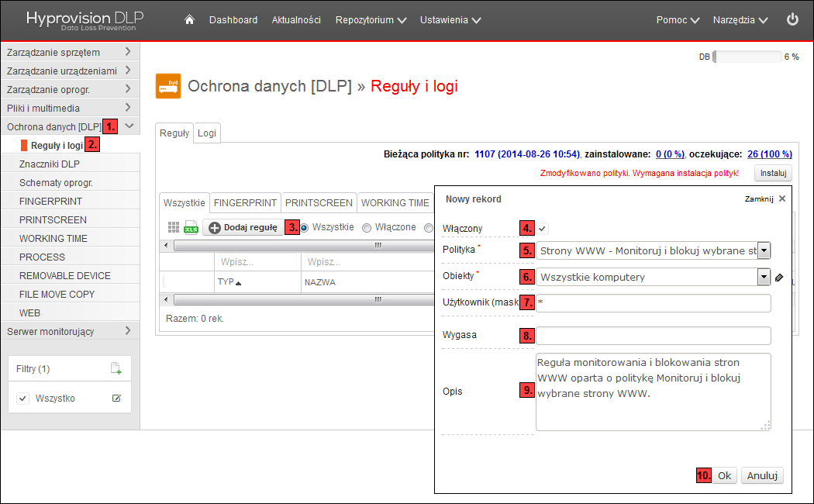Confirm the new record with Ok
The image size is (814, 504).
[724, 475]
